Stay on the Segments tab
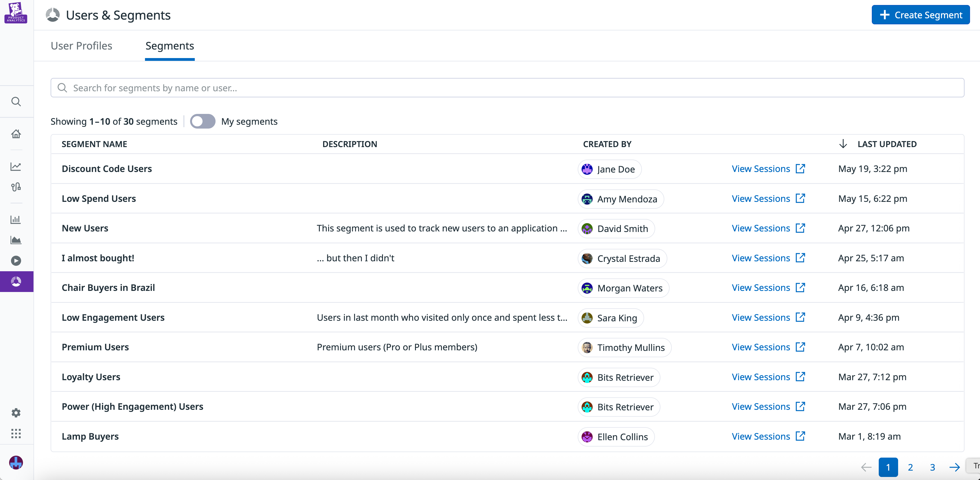980x480 pixels. coord(170,46)
